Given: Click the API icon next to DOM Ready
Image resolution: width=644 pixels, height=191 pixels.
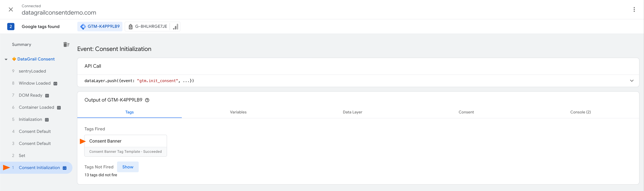Looking at the screenshot, I should 47,96.
